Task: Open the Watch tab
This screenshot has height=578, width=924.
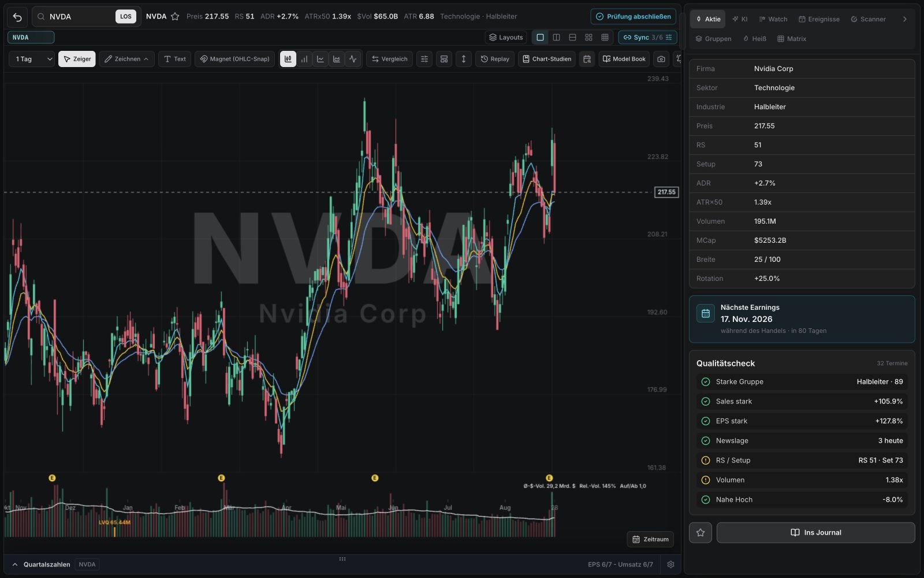Action: tap(773, 19)
